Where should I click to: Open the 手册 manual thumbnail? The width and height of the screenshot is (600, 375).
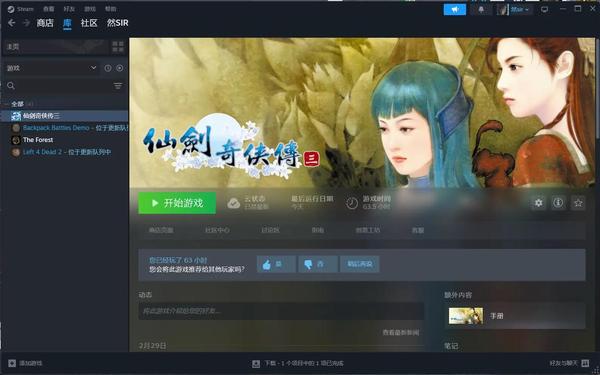[x=466, y=316]
